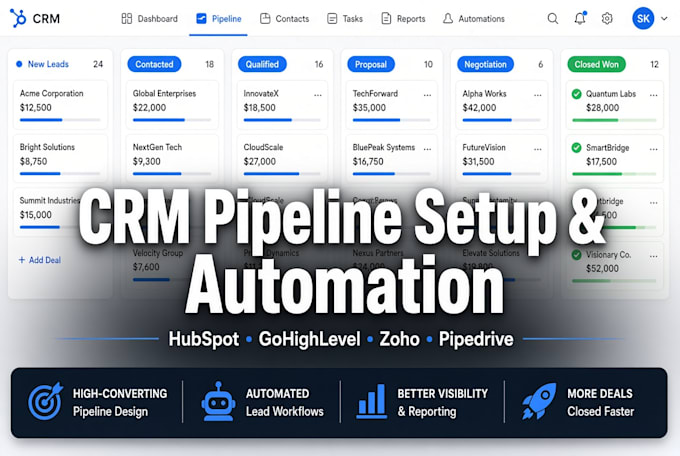Click the Pipeline tab icon
680x456 pixels.
[x=201, y=19]
